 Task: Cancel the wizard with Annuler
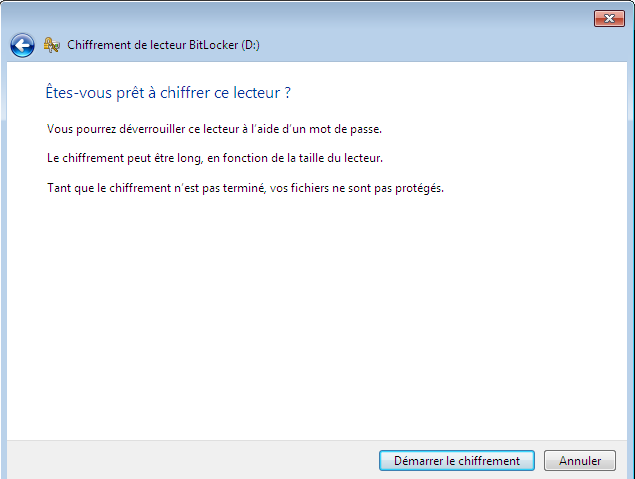[x=580, y=461]
